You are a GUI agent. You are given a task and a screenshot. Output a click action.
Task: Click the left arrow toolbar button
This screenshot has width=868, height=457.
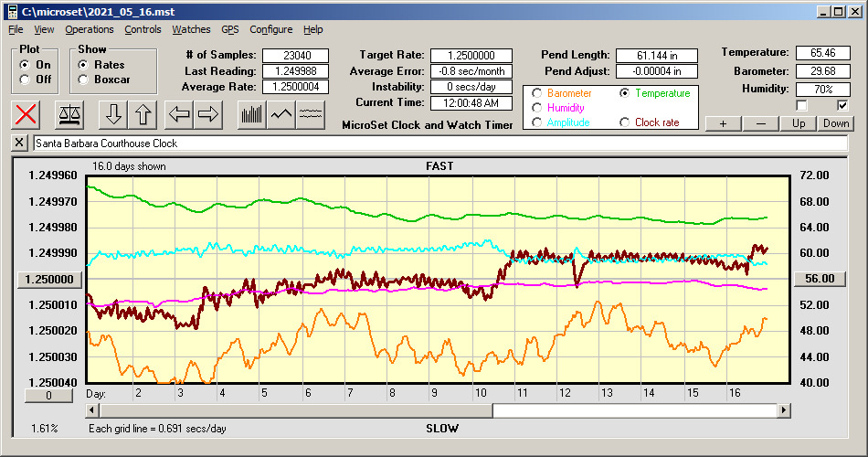pos(179,114)
